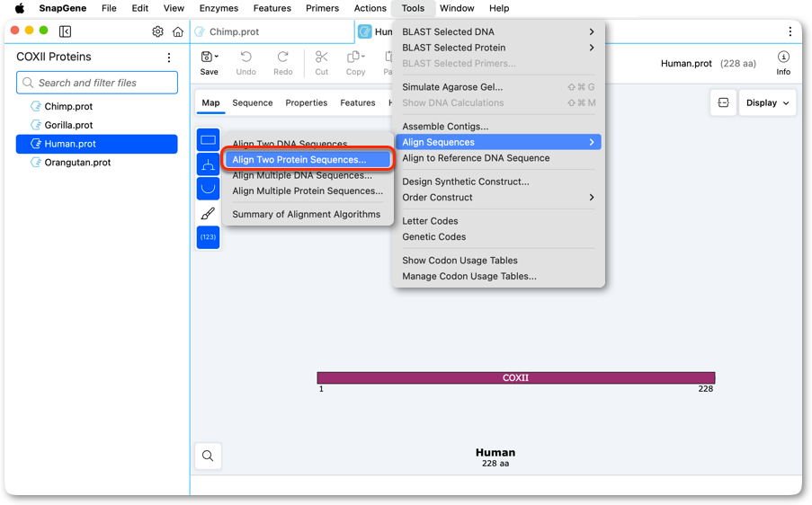Switch to the Chimp.prot document tab
Viewport: 812px width, 505px height.
(234, 31)
